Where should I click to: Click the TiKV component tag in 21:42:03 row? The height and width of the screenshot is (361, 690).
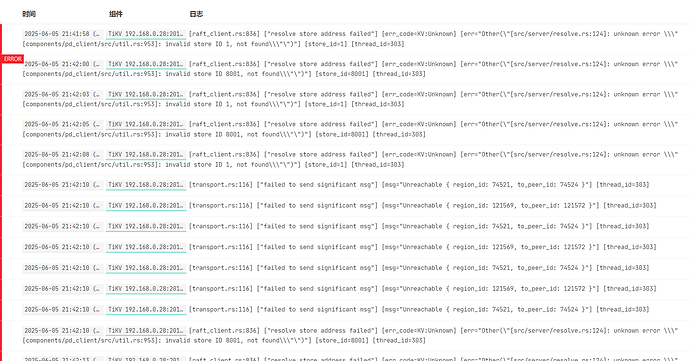click(146, 95)
